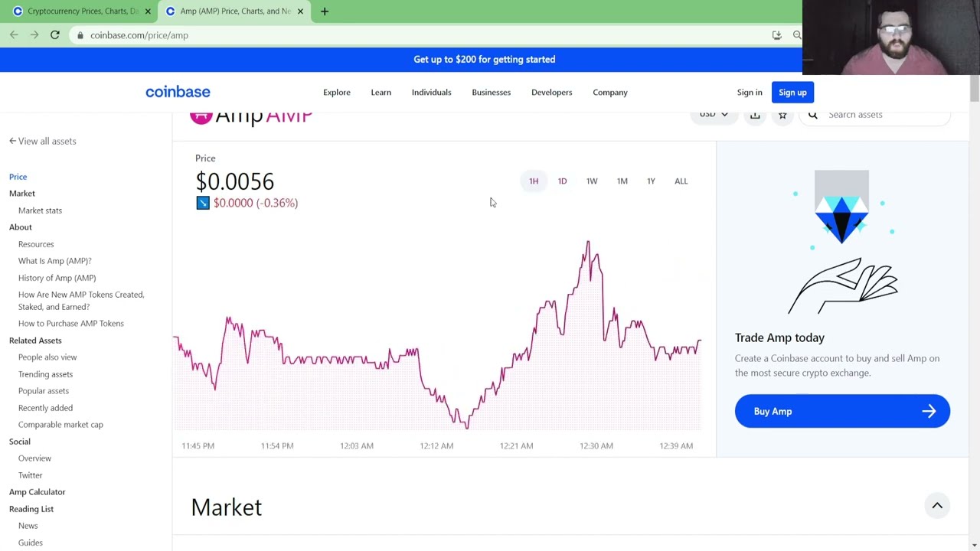Select Price in sidebar
980x551 pixels.
[x=18, y=177]
